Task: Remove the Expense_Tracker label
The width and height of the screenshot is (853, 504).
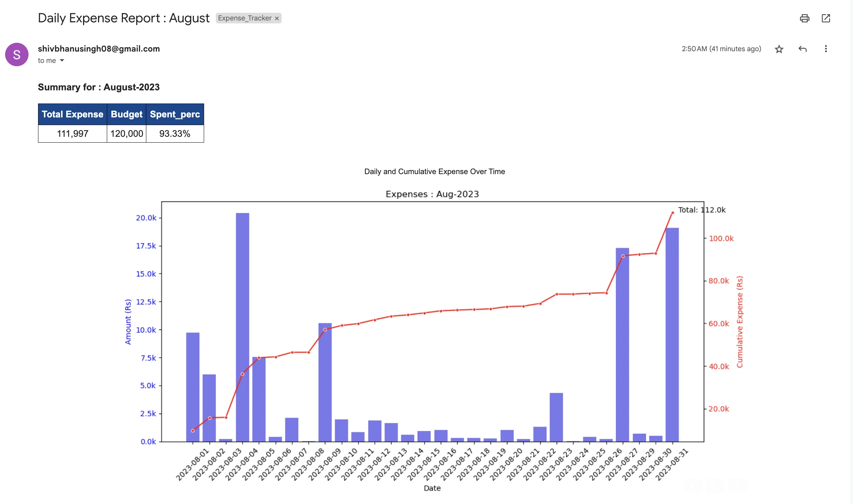Action: click(277, 18)
